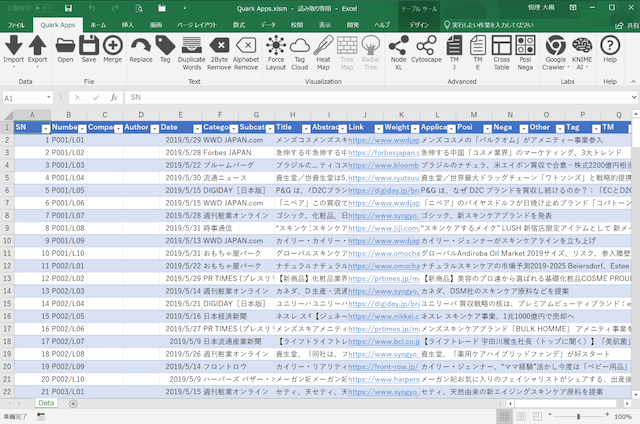Open the Title column filter dropdown
Image resolution: width=640 pixels, height=424 pixels.
point(306,129)
